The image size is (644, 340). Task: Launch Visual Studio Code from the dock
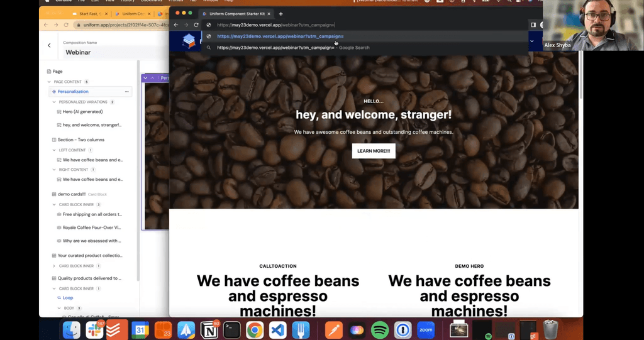point(277,330)
